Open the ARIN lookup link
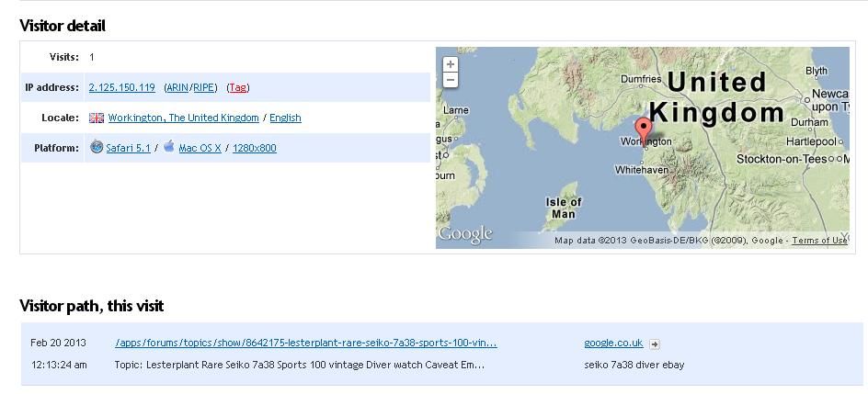 177,87
